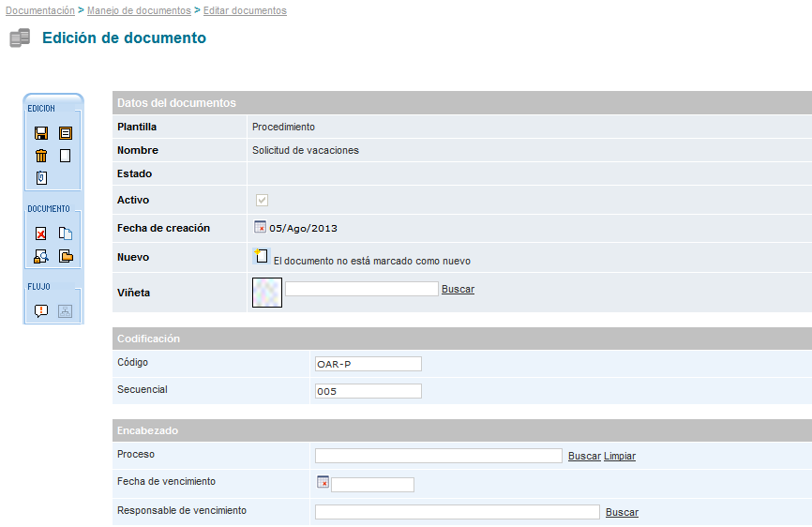Click the red X document icon
812x527 pixels.
[41, 233]
